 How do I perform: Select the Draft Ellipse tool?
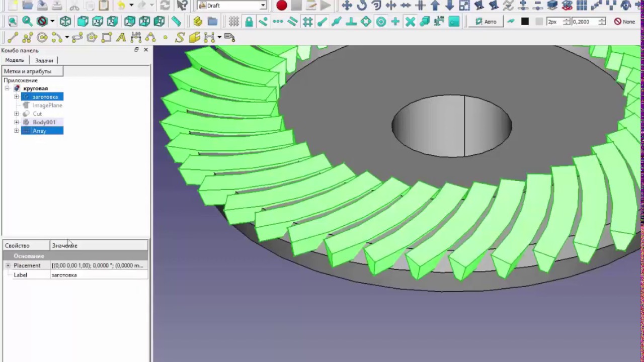77,38
